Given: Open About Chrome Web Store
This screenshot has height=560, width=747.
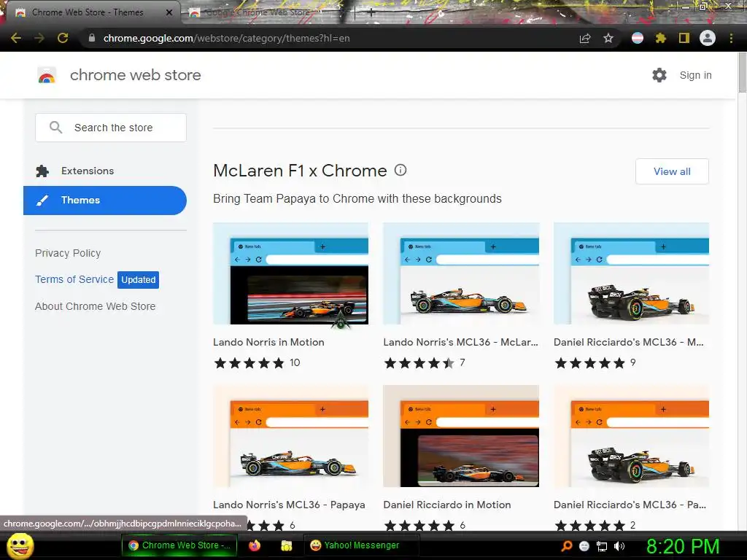Looking at the screenshot, I should pos(96,307).
